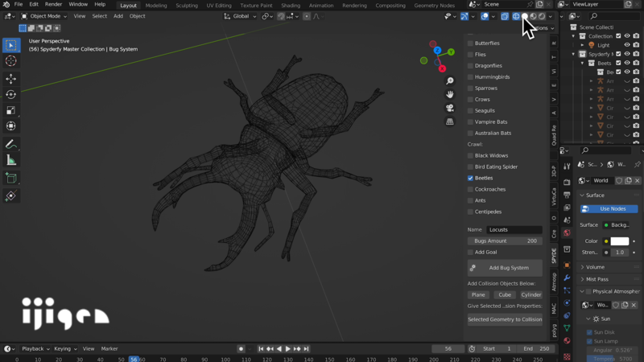Click the Add Bug System button

coord(505,268)
